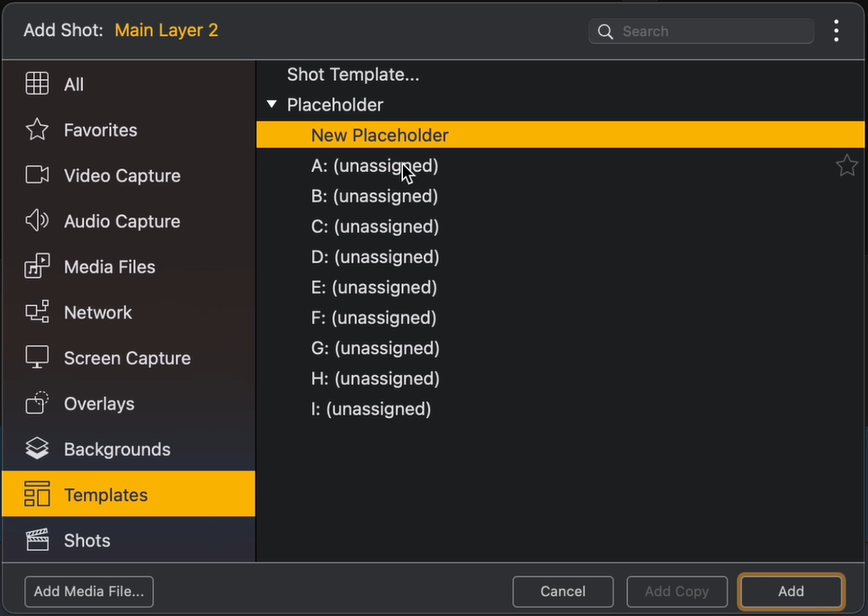868x616 pixels.
Task: Click the Shots clapperboard icon
Action: tap(37, 540)
